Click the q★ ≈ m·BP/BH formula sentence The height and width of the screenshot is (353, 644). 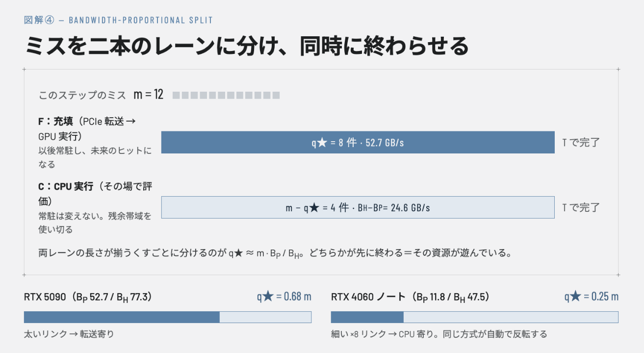(x=276, y=254)
